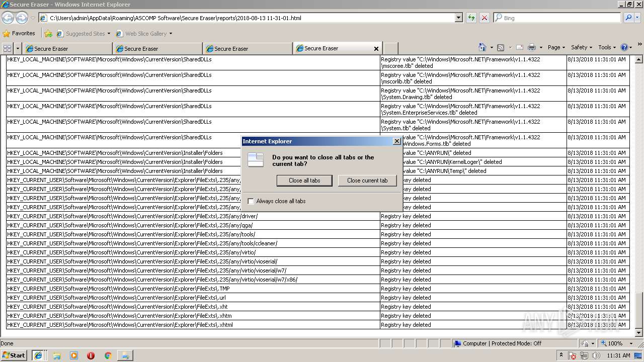The height and width of the screenshot is (362, 644).
Task: Open the Favorites star panel
Action: [7, 33]
